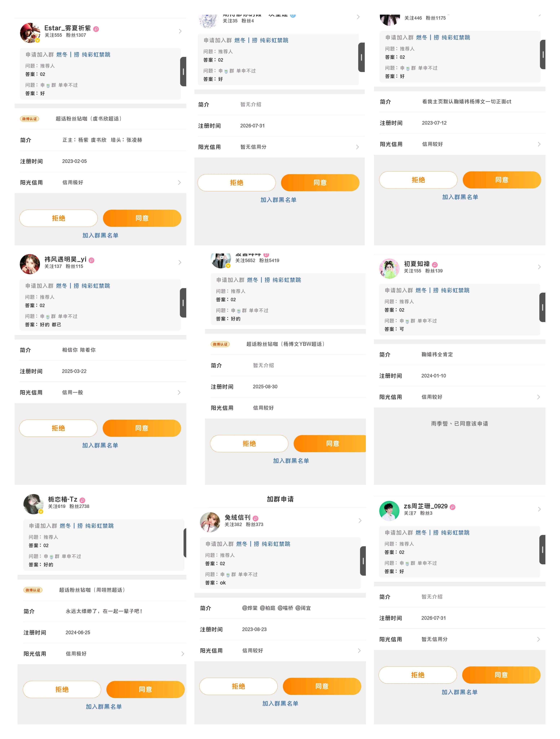
Task: Click pink badge icon beside 祎风遇明昊_yi
Action: [91, 260]
